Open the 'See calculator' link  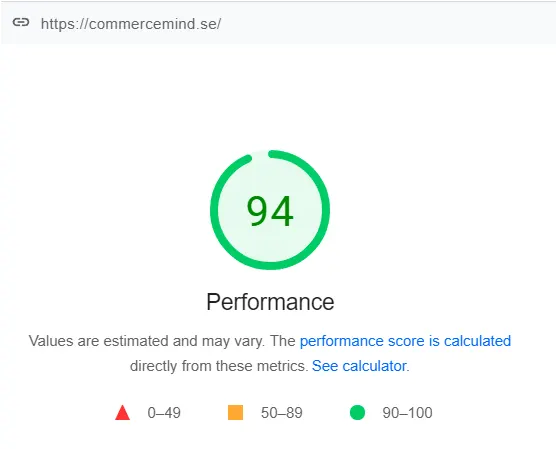[359, 366]
